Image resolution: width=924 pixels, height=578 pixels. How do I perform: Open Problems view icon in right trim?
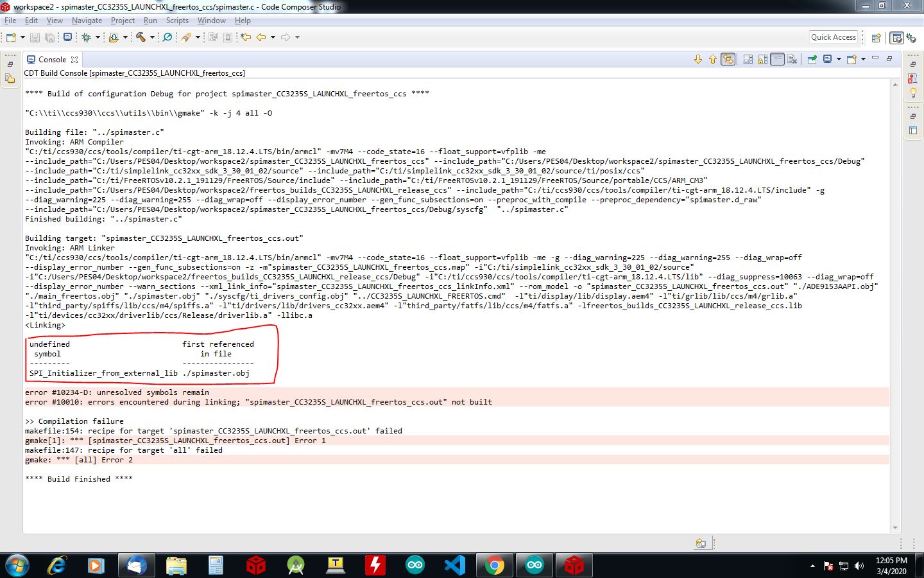(x=912, y=78)
